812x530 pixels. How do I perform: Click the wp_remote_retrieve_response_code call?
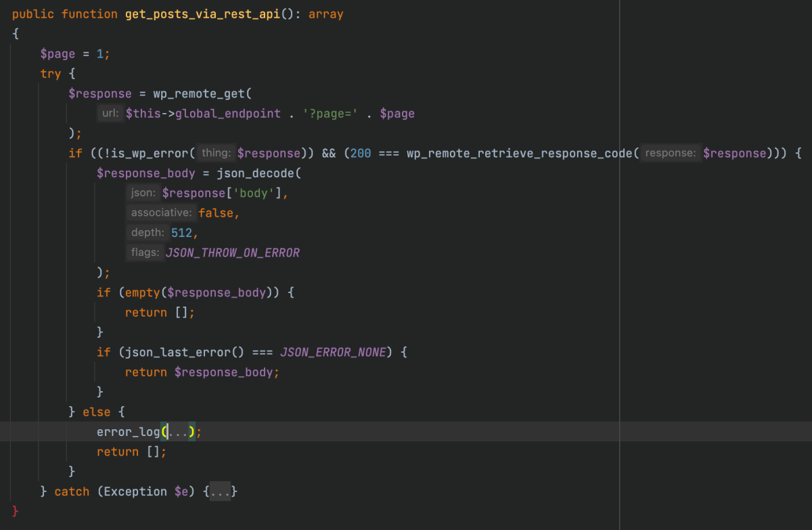pyautogui.click(x=520, y=154)
